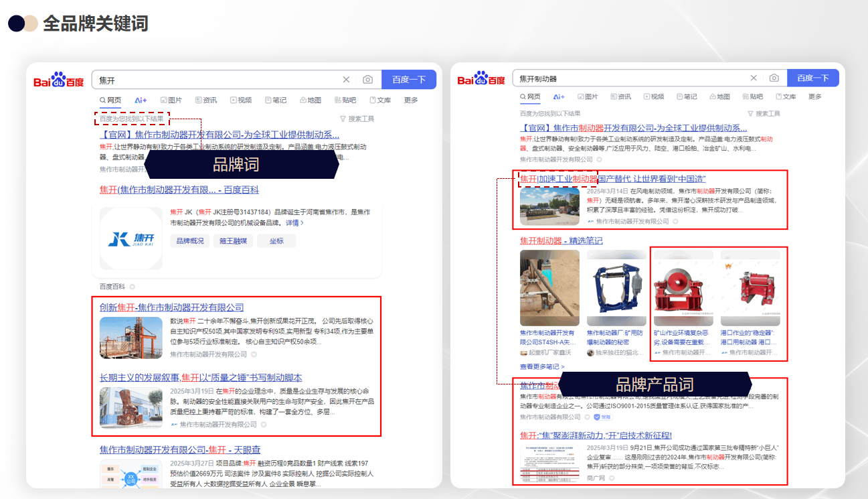The height and width of the screenshot is (499, 868).
Task: Open the 【官网】 result link in the 焦开制动器 results
Action: click(634, 128)
